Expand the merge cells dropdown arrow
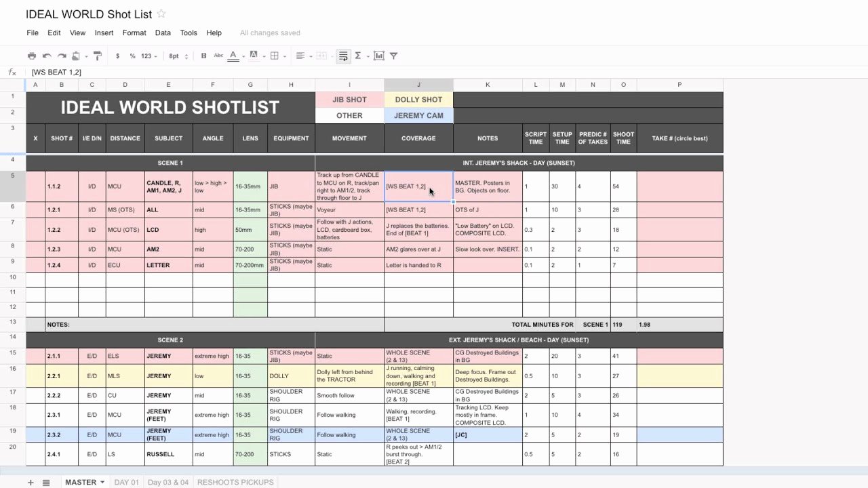The width and height of the screenshot is (868, 488). click(332, 56)
